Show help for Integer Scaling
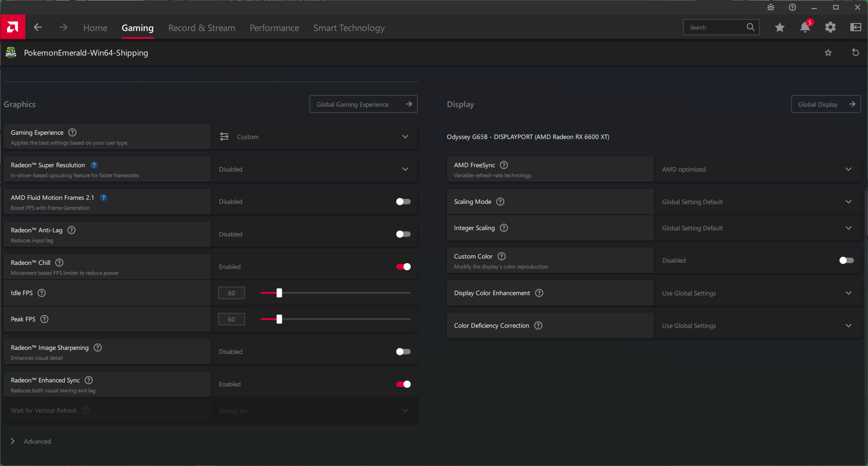 [504, 228]
